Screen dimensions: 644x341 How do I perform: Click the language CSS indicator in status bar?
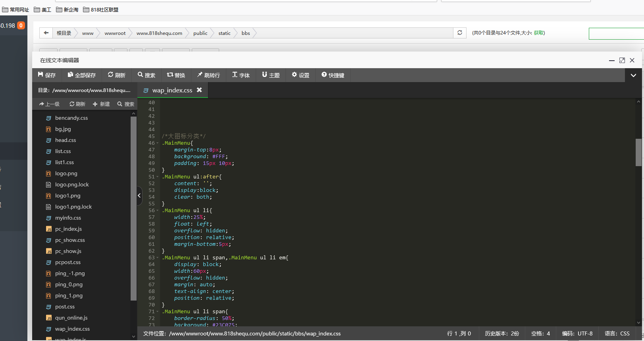617,333
